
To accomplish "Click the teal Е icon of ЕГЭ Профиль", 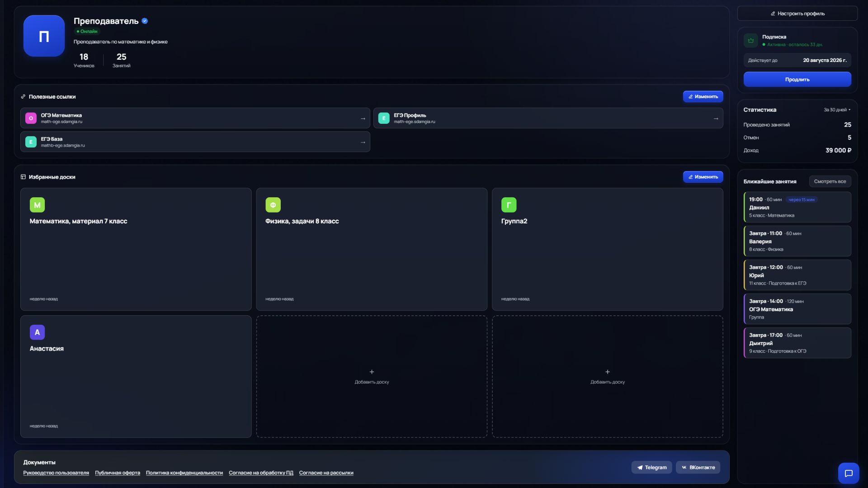I will (x=383, y=118).
